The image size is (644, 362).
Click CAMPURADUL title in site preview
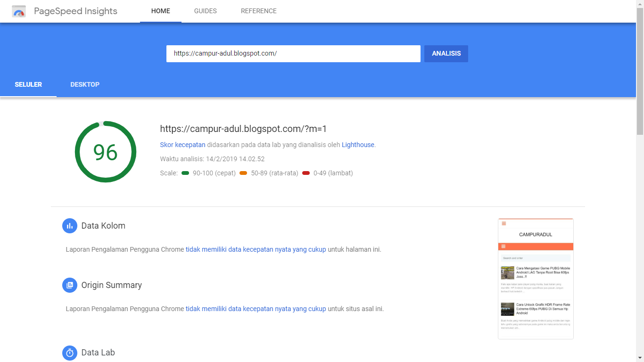(x=536, y=234)
